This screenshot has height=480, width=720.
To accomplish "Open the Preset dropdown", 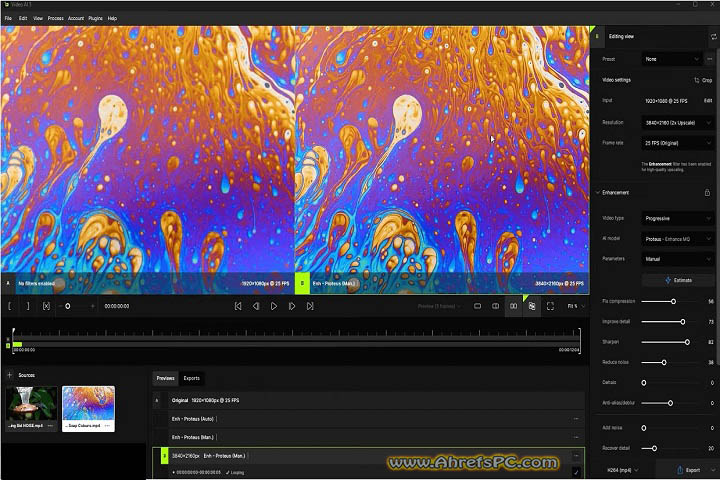I will [x=671, y=59].
